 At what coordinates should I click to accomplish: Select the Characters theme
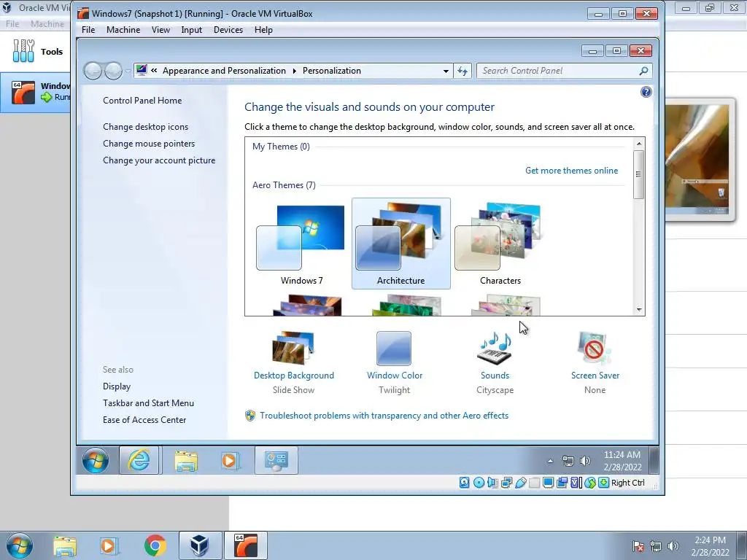(x=500, y=244)
